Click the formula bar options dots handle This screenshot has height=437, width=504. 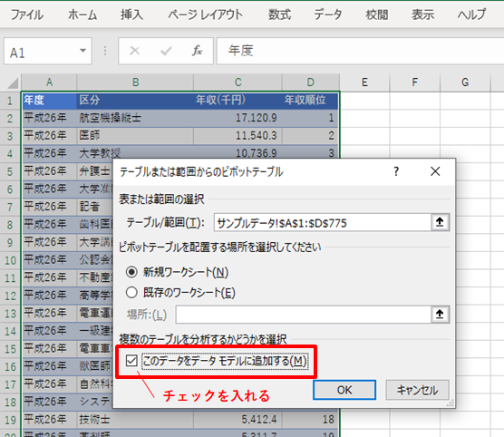tap(105, 51)
